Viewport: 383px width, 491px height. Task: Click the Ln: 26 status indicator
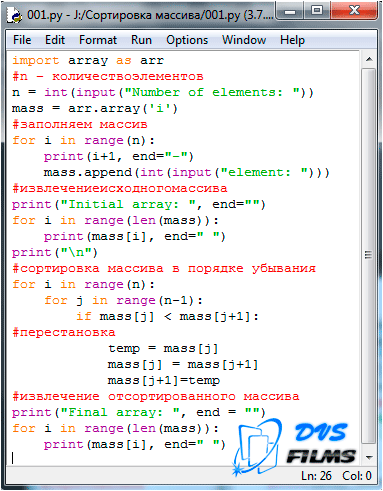[316, 476]
